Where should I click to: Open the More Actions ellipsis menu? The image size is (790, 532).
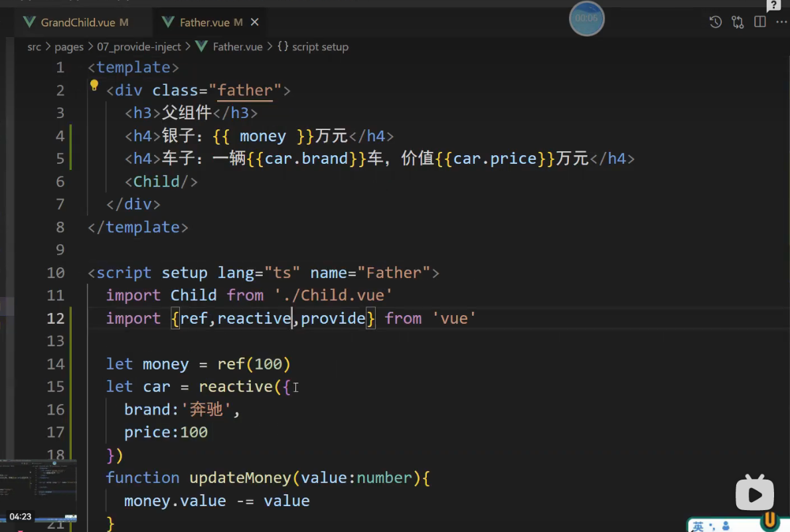point(781,22)
